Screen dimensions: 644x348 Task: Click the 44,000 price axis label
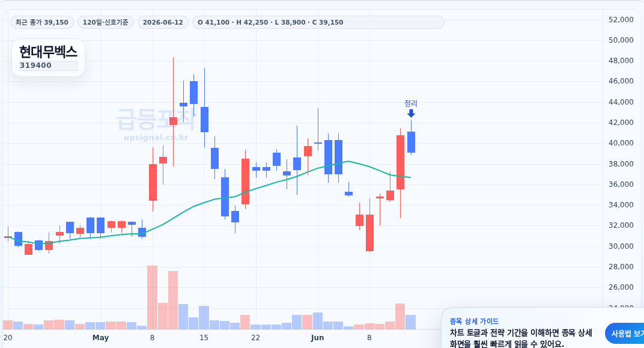(x=621, y=102)
